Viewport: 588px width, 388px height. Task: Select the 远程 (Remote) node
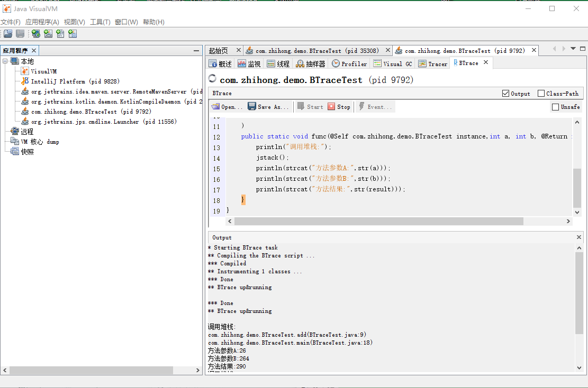tap(27, 132)
